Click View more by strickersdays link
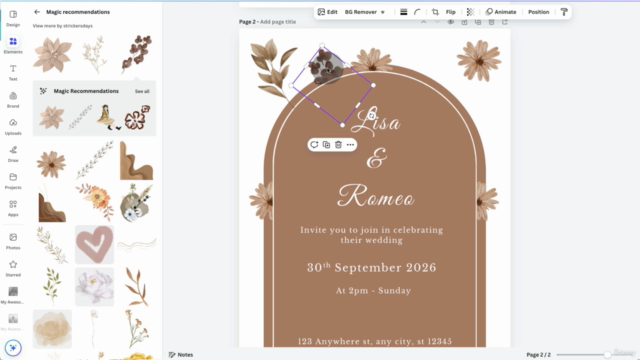 coord(63,26)
